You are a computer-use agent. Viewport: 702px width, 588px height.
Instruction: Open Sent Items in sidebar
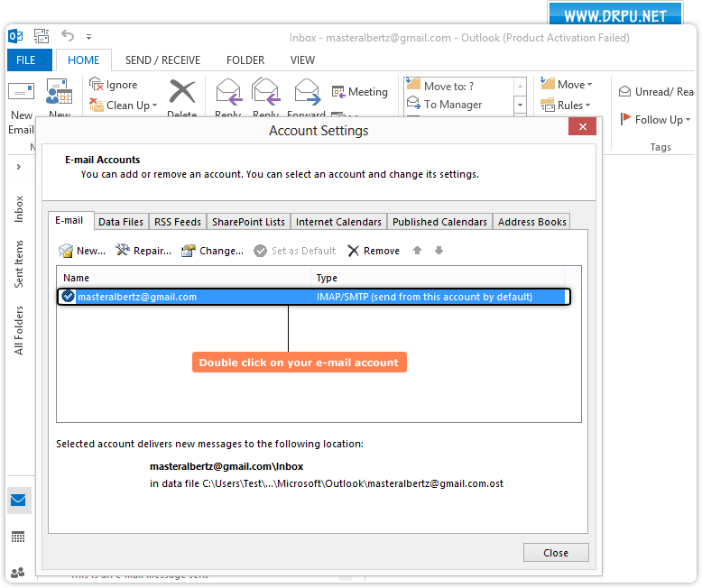[x=18, y=264]
